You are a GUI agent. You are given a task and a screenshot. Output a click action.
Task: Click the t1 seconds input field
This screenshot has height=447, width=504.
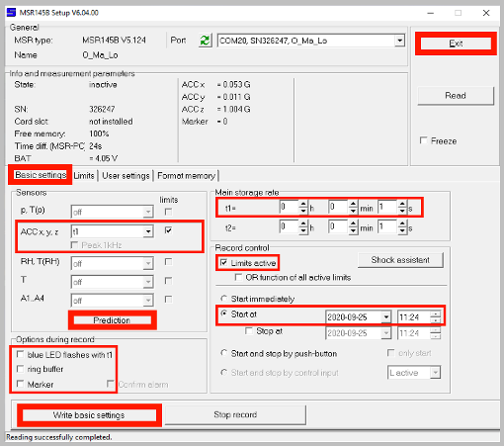pos(387,208)
